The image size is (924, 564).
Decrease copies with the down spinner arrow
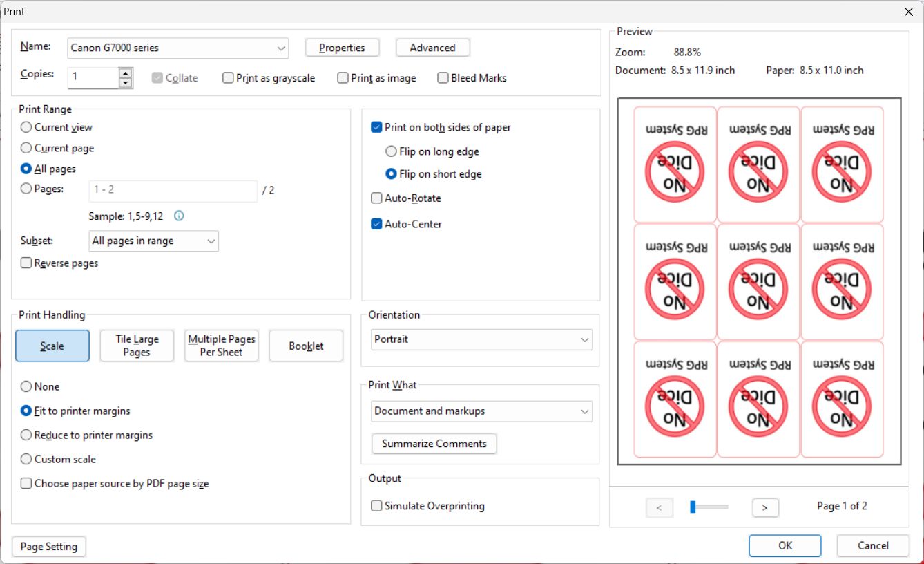pos(125,83)
